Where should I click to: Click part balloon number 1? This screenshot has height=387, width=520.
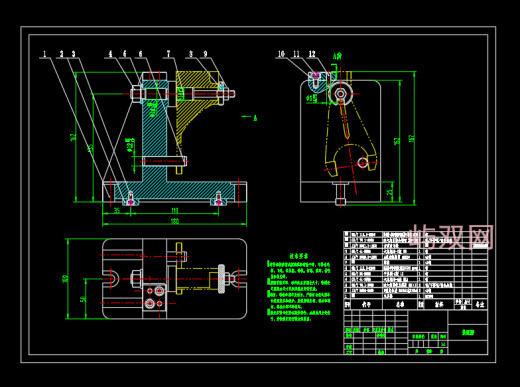pos(44,54)
